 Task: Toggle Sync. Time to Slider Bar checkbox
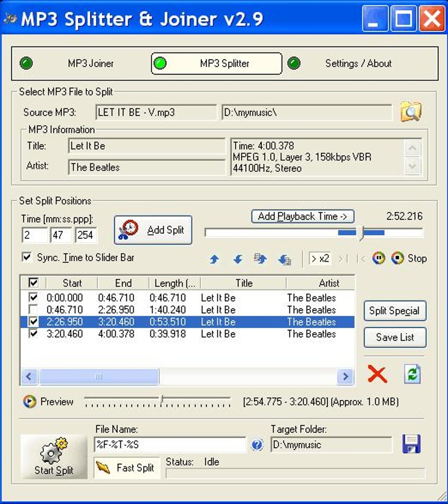(x=27, y=257)
